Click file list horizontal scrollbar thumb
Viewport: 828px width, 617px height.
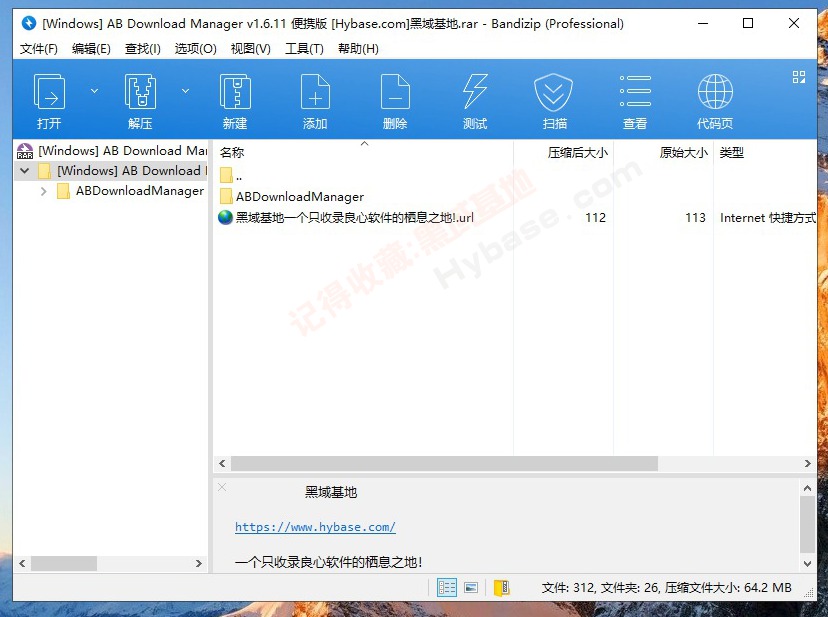point(444,463)
